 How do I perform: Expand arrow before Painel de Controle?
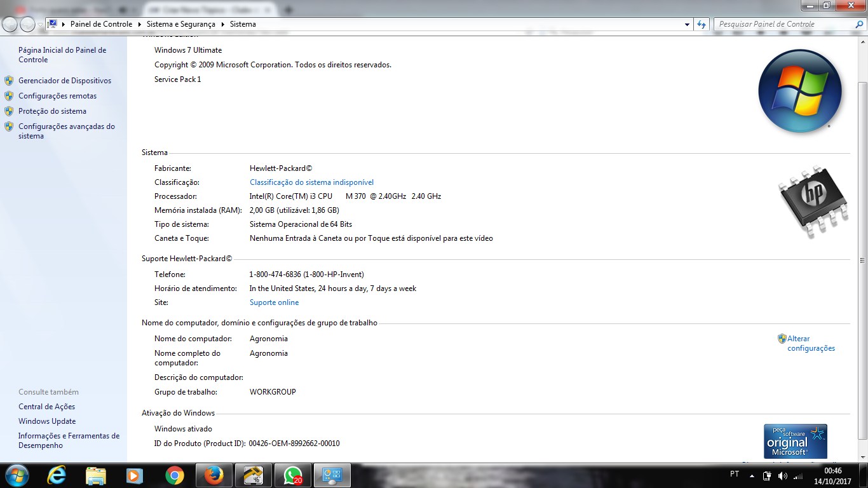pos(64,24)
